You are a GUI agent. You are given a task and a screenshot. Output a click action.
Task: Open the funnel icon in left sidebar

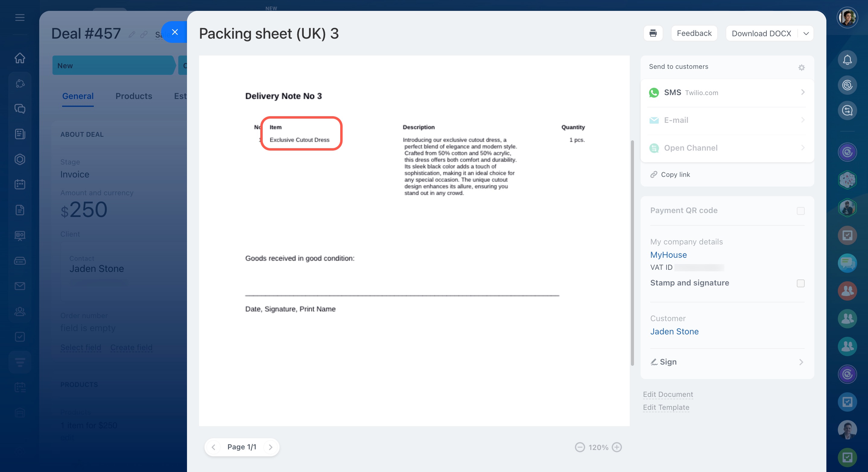pos(20,362)
